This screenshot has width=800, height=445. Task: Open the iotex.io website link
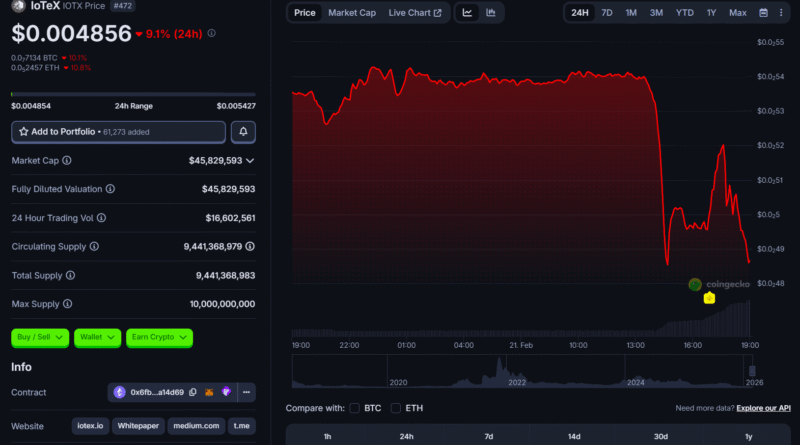coord(90,426)
